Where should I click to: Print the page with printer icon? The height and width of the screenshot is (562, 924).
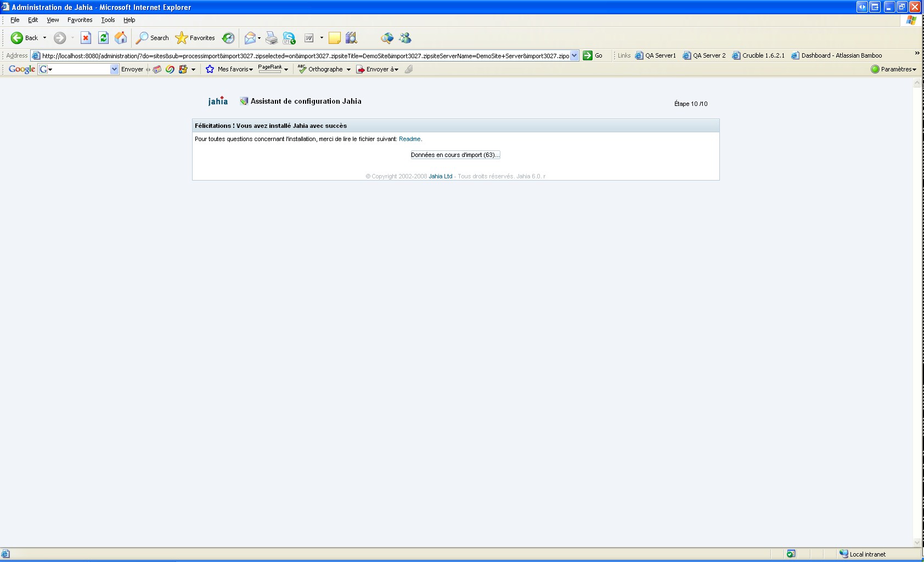(x=272, y=38)
